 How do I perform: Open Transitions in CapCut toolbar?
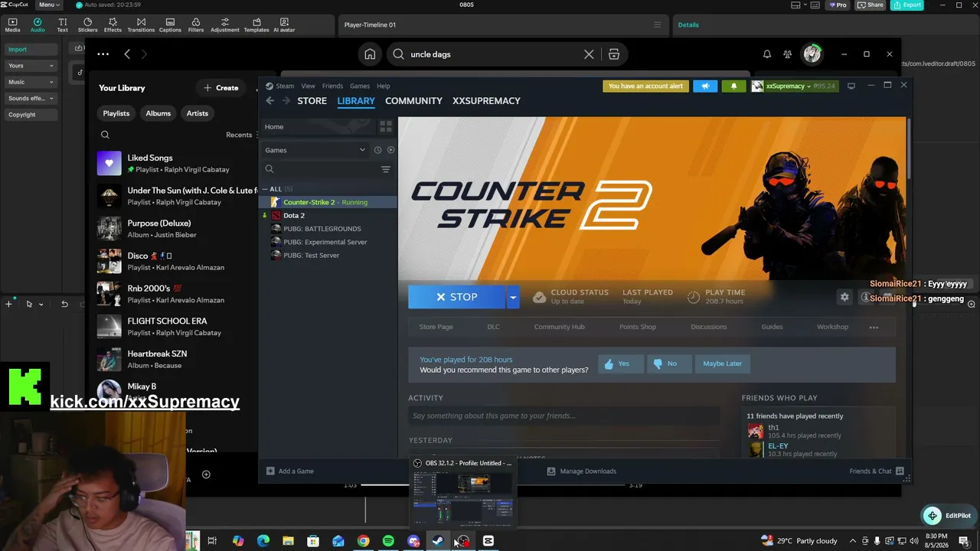coord(141,25)
